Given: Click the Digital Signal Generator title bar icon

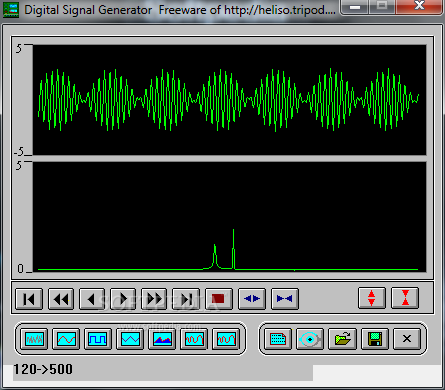Looking at the screenshot, I should (11, 10).
